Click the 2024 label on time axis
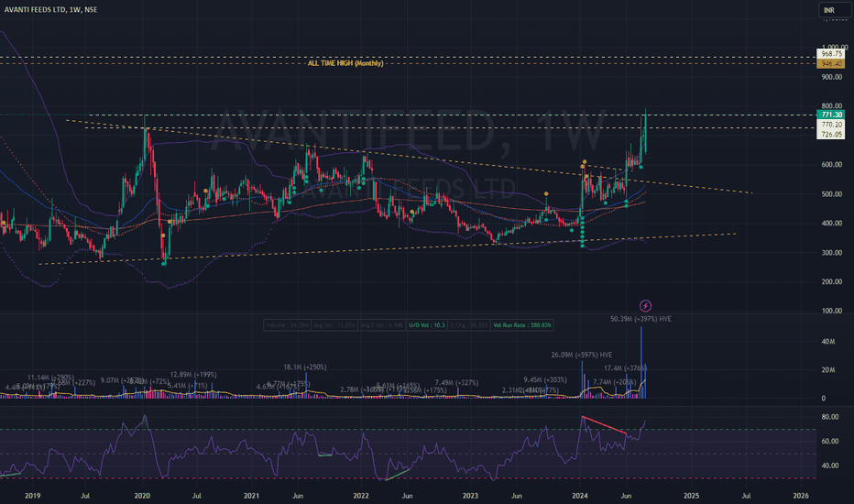 [579, 496]
